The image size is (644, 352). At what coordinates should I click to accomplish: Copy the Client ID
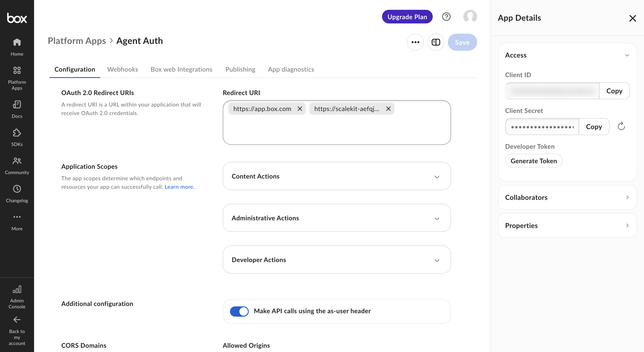click(x=614, y=91)
